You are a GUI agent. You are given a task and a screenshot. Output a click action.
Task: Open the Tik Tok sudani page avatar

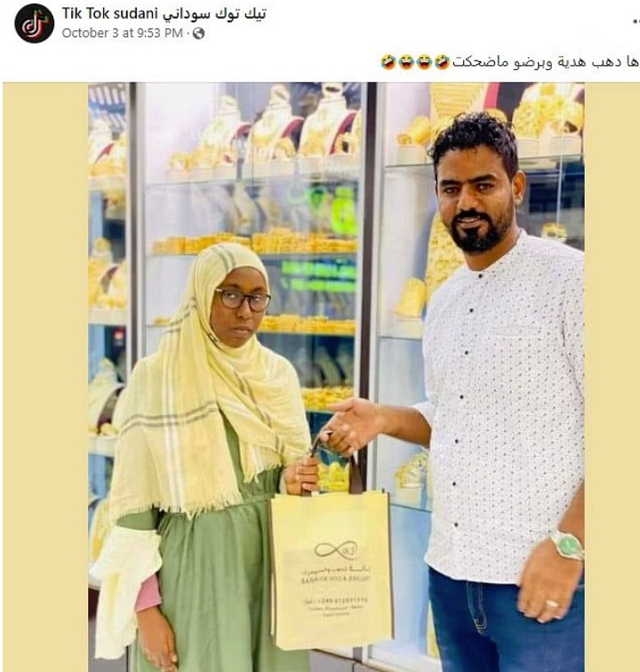pyautogui.click(x=35, y=23)
